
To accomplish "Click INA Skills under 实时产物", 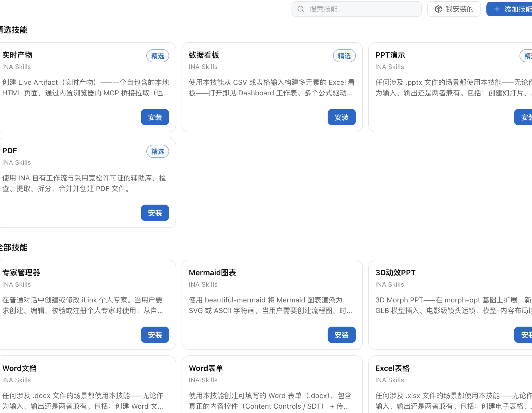I will [17, 67].
